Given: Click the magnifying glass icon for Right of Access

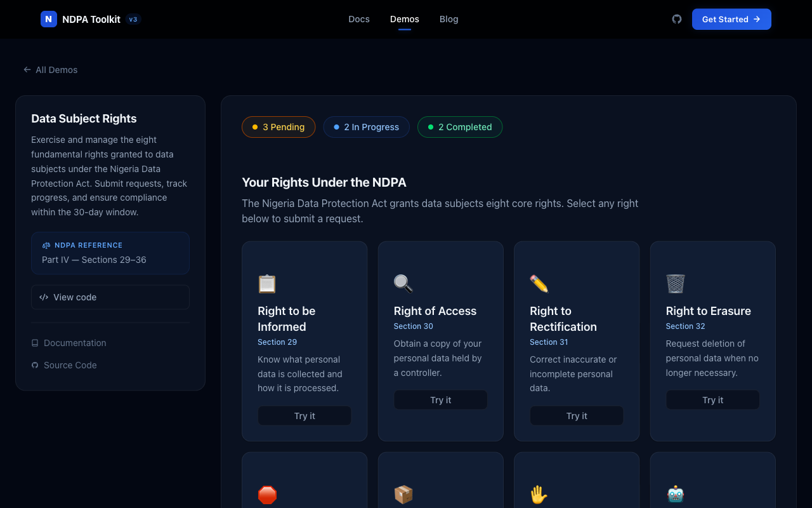Looking at the screenshot, I should pos(403,283).
